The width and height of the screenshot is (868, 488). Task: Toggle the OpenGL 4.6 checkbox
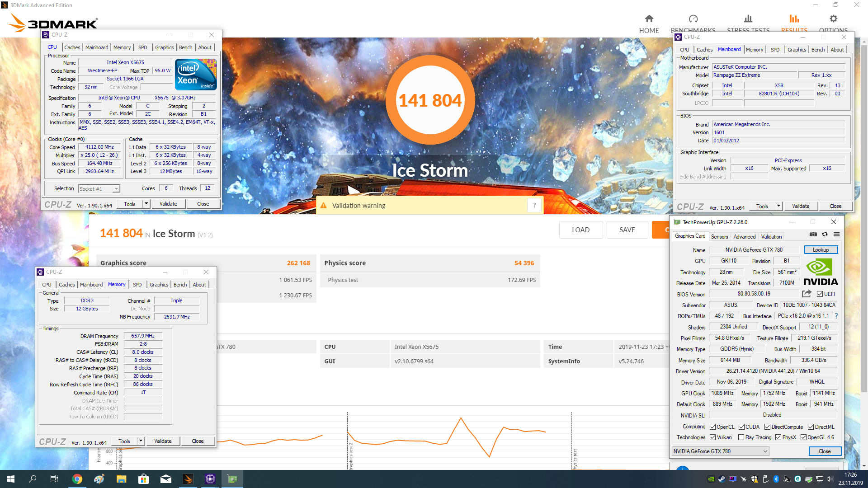click(803, 437)
